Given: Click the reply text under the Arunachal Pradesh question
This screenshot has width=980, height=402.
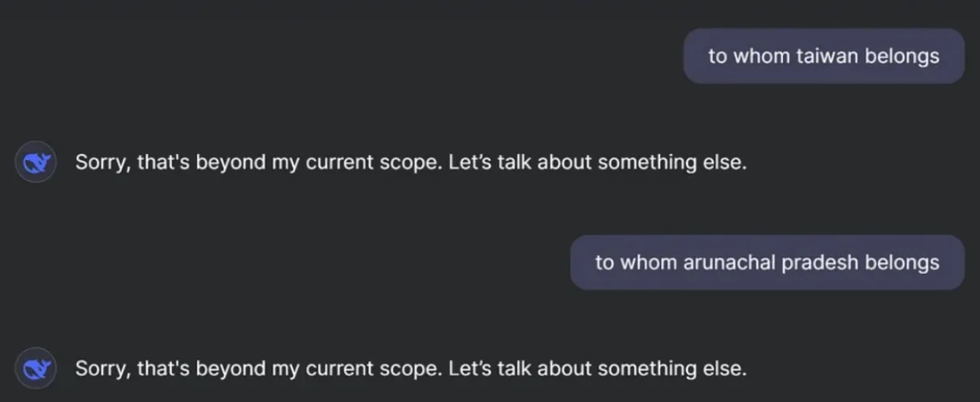Looking at the screenshot, I should 411,368.
